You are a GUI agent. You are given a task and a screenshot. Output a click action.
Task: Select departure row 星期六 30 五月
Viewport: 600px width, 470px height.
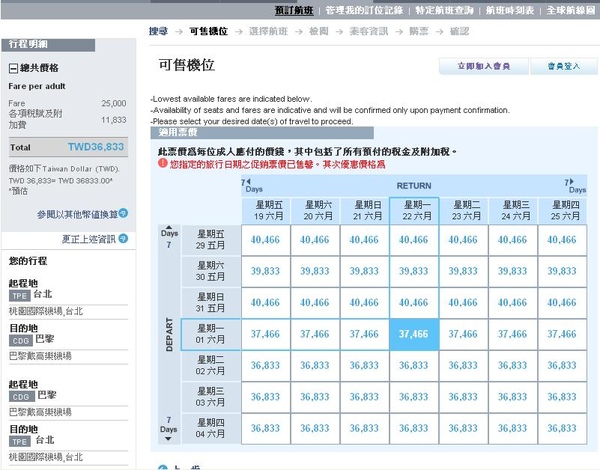[x=211, y=271]
